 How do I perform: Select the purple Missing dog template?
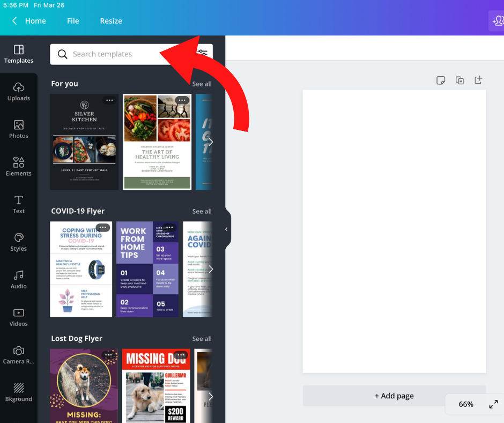pyautogui.click(x=84, y=385)
